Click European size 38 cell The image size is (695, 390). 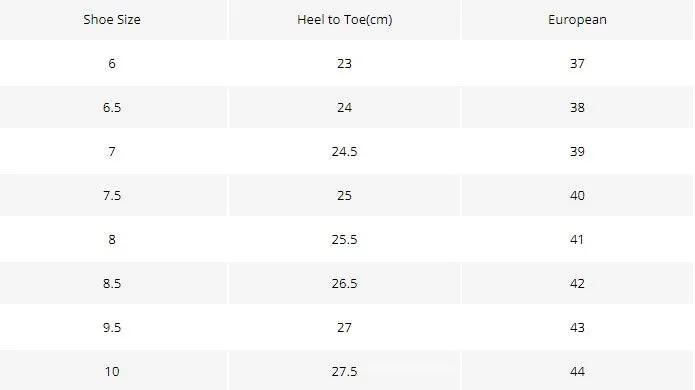pyautogui.click(x=577, y=107)
